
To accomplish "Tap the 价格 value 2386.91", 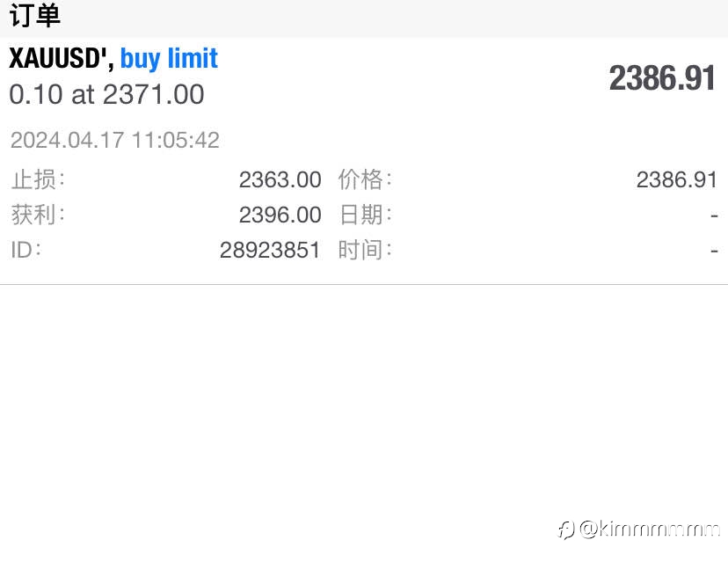I will coord(676,179).
